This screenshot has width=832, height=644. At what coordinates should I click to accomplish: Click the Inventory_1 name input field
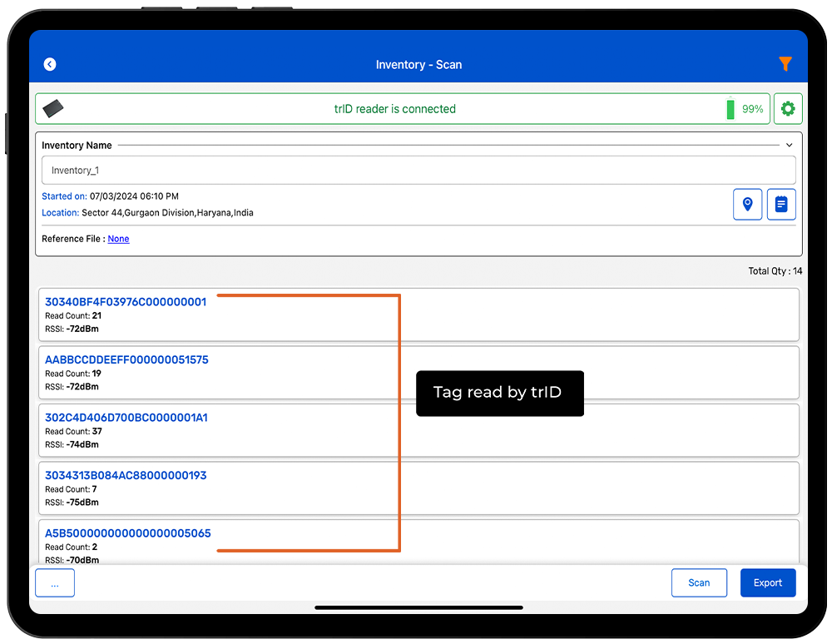point(418,171)
